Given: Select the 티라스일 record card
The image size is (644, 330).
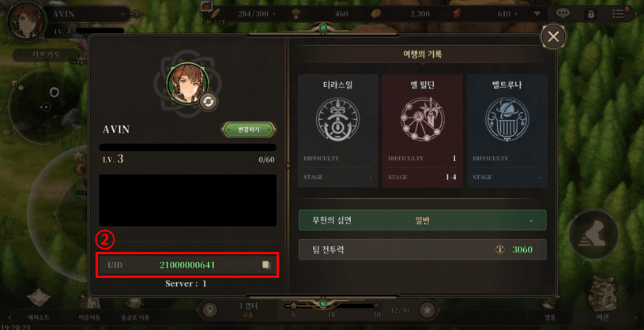Looking at the screenshot, I should pyautogui.click(x=337, y=131).
